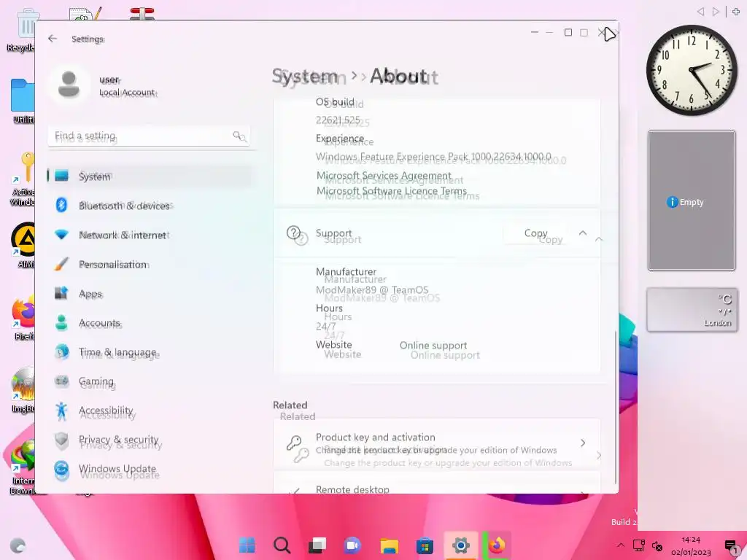Select the Utilities folder on desktop
This screenshot has height=560, width=747.
(x=23, y=101)
